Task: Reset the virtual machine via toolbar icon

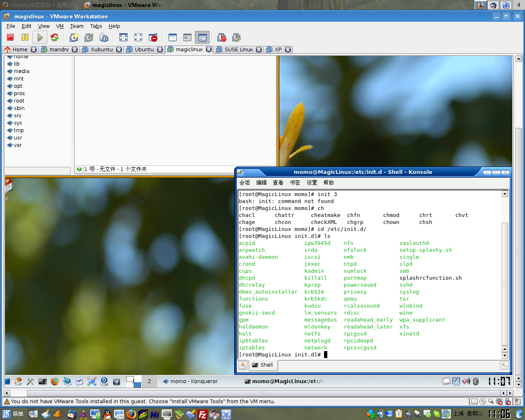Action: click(55, 37)
